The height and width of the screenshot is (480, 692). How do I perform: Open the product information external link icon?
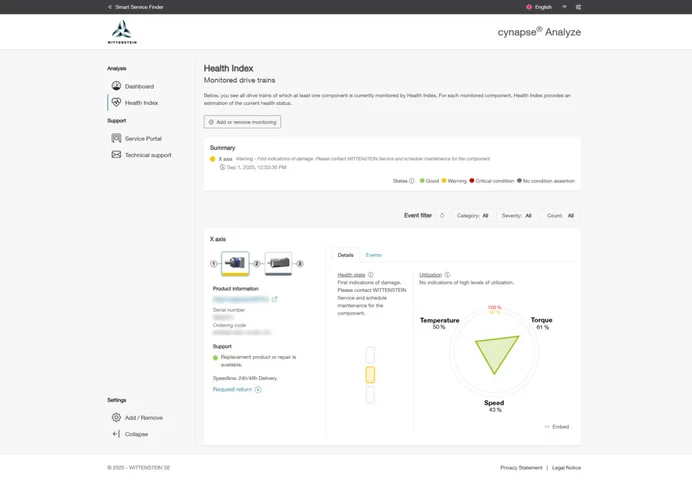(275, 299)
